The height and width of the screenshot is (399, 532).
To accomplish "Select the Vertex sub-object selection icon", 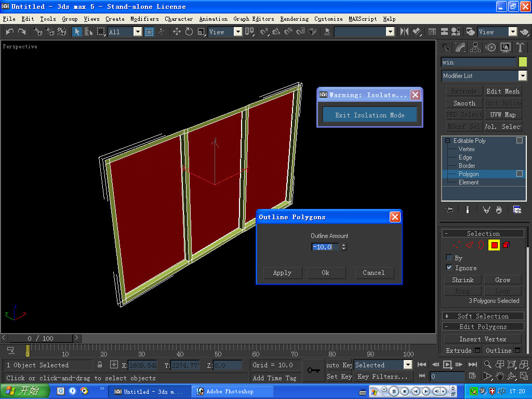I will pyautogui.click(x=457, y=245).
